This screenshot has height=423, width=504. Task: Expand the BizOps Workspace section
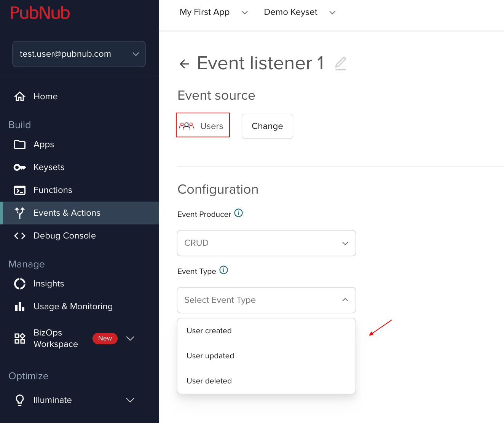point(130,338)
